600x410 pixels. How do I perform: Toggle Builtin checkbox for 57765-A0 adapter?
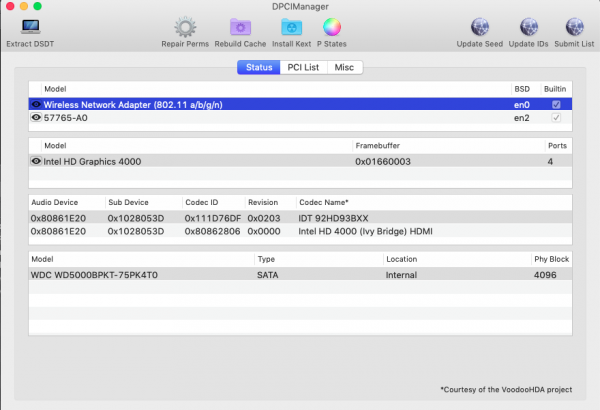[556, 117]
